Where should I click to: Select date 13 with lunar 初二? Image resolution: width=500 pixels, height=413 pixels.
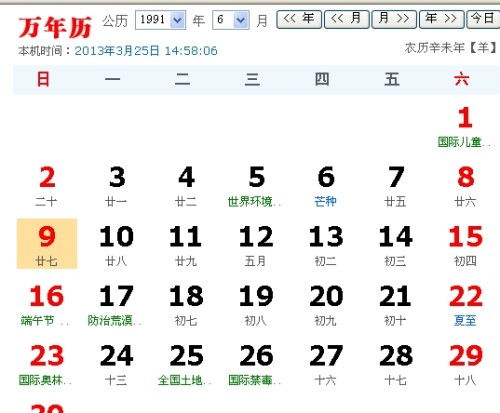326,245
